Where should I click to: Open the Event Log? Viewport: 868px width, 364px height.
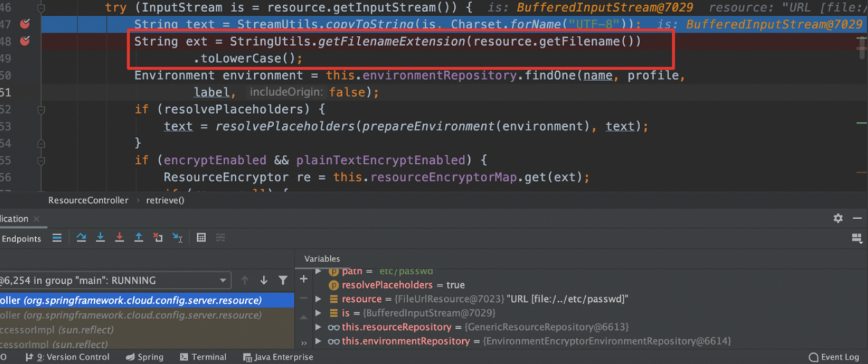coord(833,357)
